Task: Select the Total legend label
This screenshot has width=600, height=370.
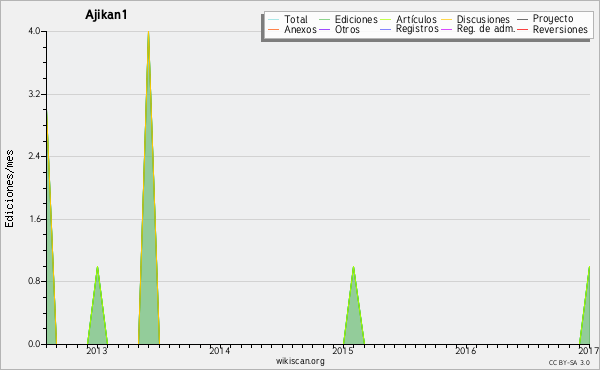Action: click(296, 19)
